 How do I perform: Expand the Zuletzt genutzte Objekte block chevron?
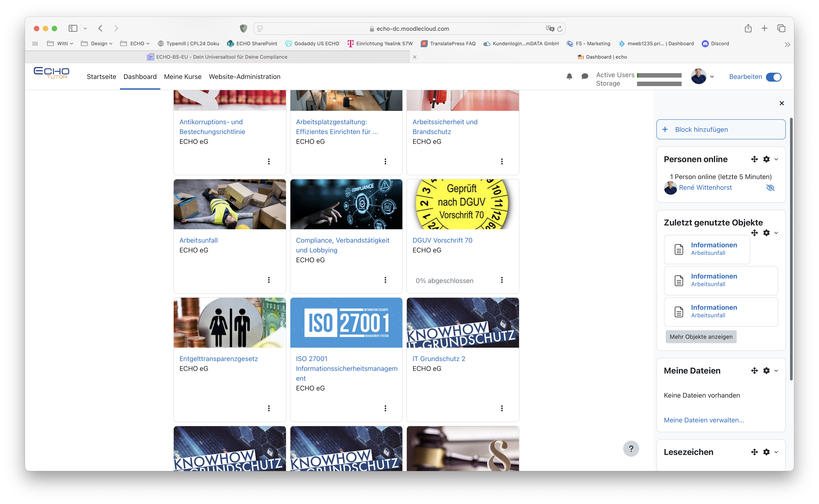(776, 233)
